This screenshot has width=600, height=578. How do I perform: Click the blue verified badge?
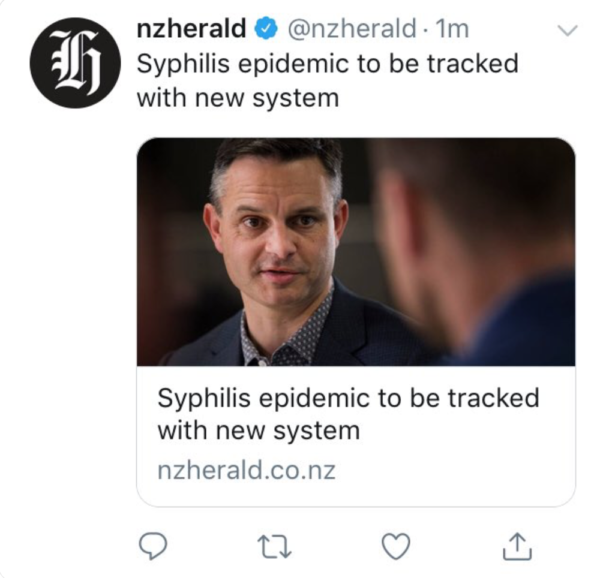265,30
